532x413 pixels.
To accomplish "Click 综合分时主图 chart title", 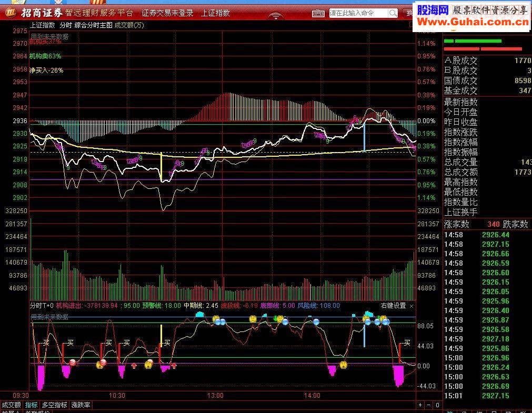I will pos(93,25).
